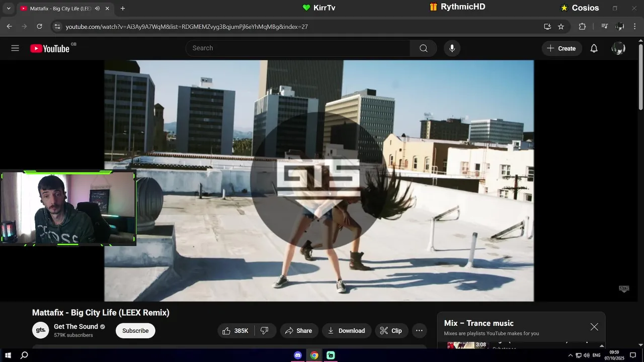Image resolution: width=644 pixels, height=362 pixels.
Task: Click the gts. channel avatar
Action: click(x=41, y=330)
